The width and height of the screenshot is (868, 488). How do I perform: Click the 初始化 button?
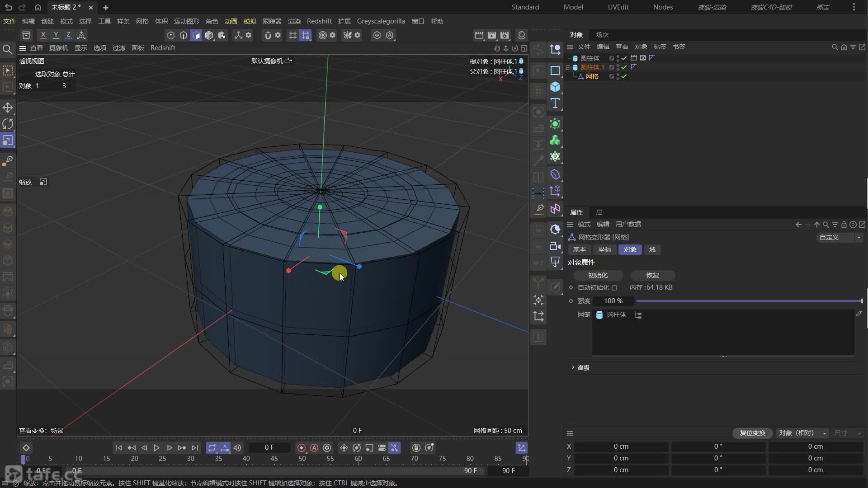coord(598,275)
